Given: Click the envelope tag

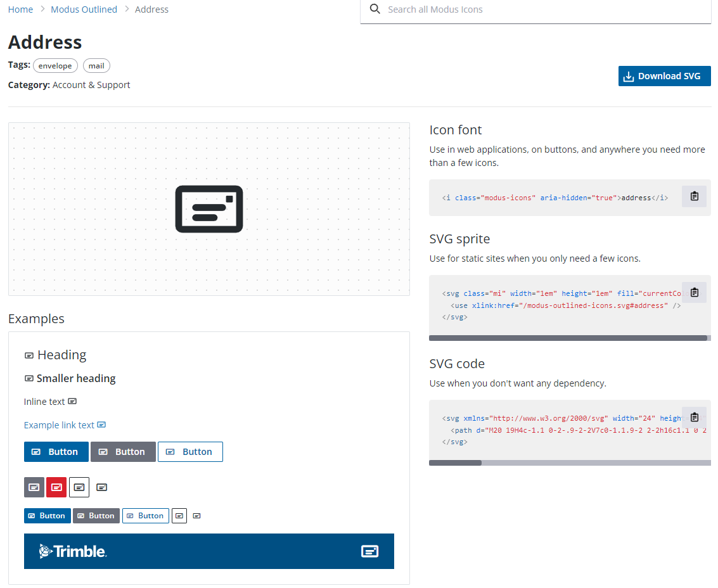Looking at the screenshot, I should [x=55, y=65].
